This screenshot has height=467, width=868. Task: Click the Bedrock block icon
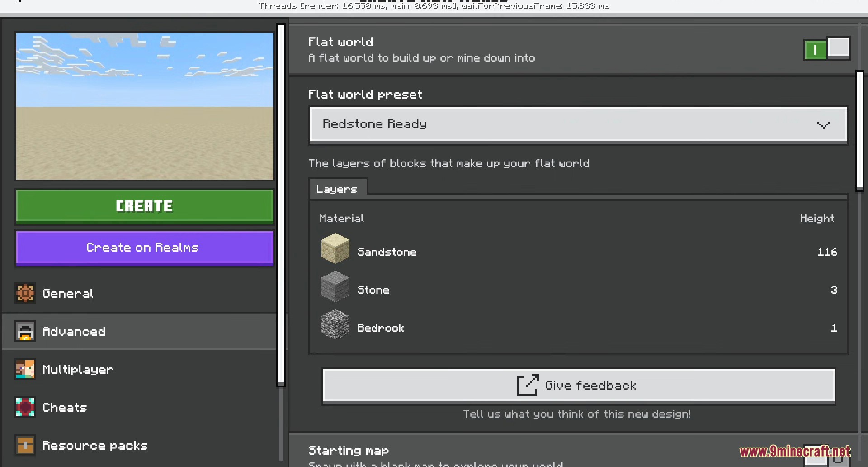[335, 324]
